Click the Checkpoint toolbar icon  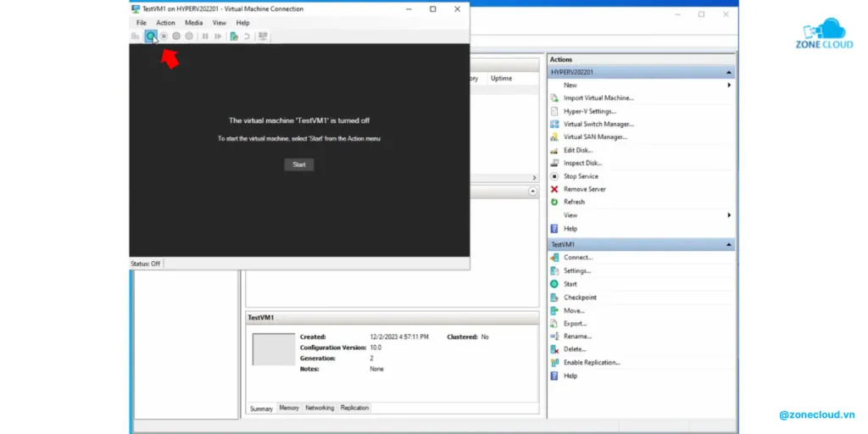click(x=234, y=36)
